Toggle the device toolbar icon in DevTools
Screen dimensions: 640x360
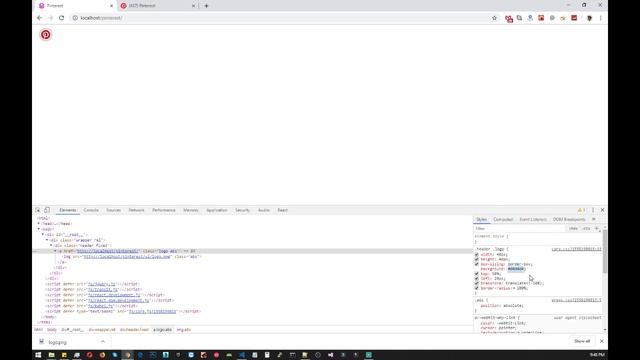pyautogui.click(x=47, y=210)
